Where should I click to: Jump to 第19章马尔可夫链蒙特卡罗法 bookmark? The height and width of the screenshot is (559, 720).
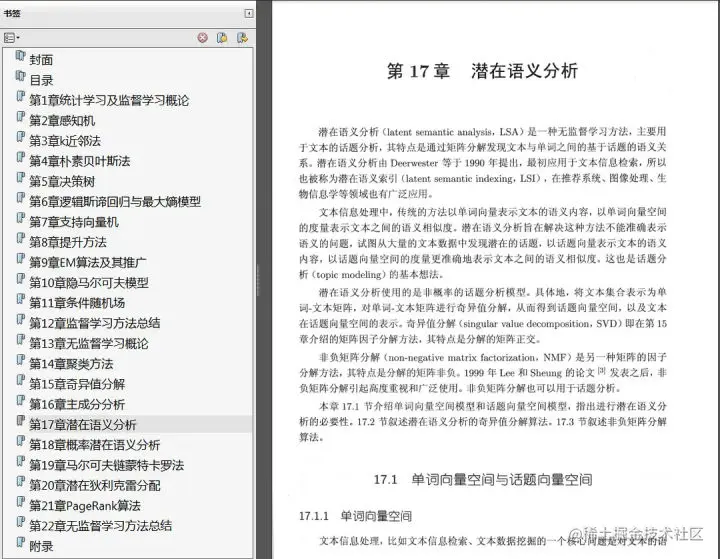tap(107, 465)
